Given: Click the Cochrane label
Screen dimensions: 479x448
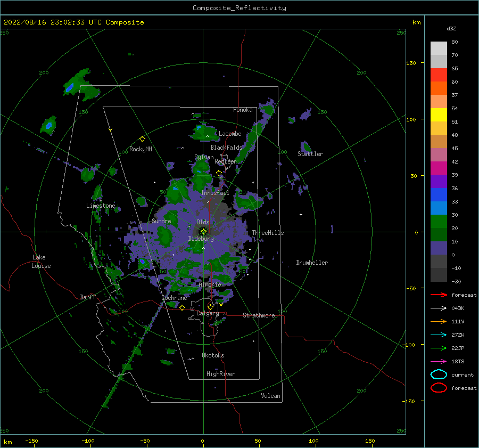Looking at the screenshot, I should (x=174, y=298).
